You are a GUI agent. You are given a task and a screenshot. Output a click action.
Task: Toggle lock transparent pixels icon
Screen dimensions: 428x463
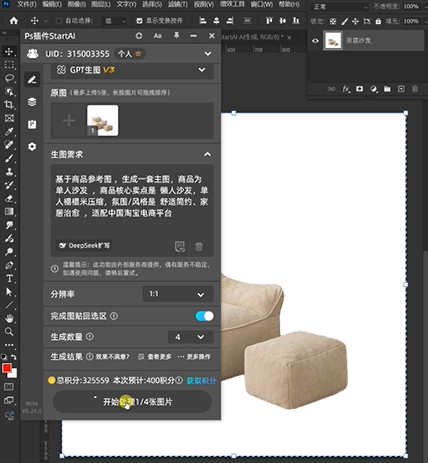coord(333,21)
